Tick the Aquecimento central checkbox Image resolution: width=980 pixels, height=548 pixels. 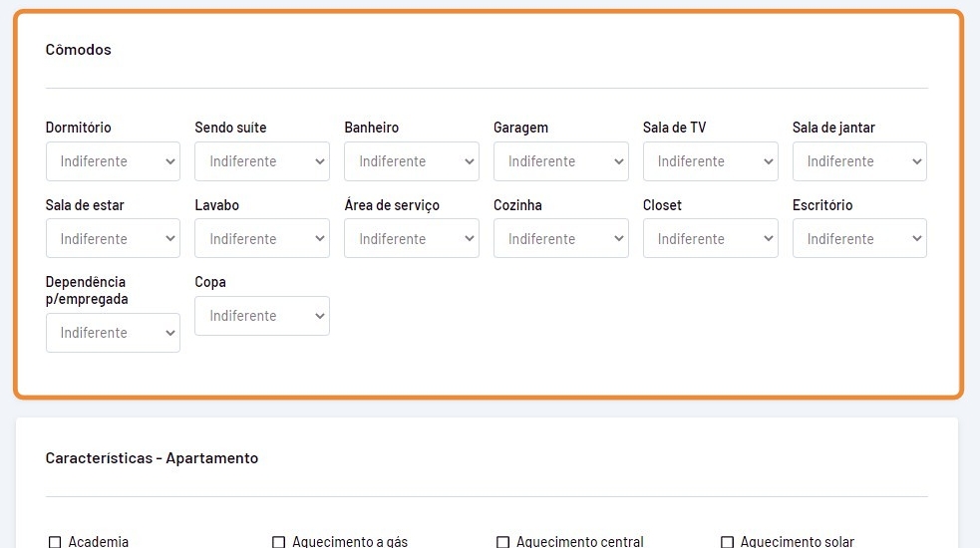point(503,542)
